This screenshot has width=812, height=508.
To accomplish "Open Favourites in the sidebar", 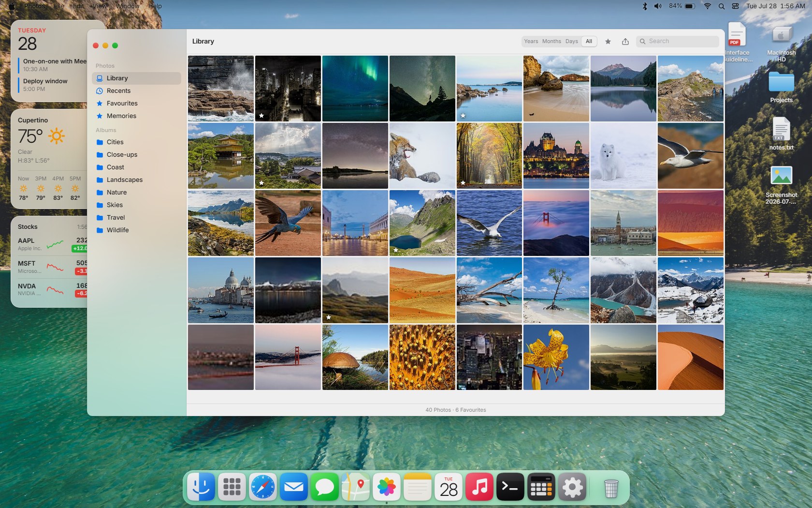I will [x=136, y=104].
